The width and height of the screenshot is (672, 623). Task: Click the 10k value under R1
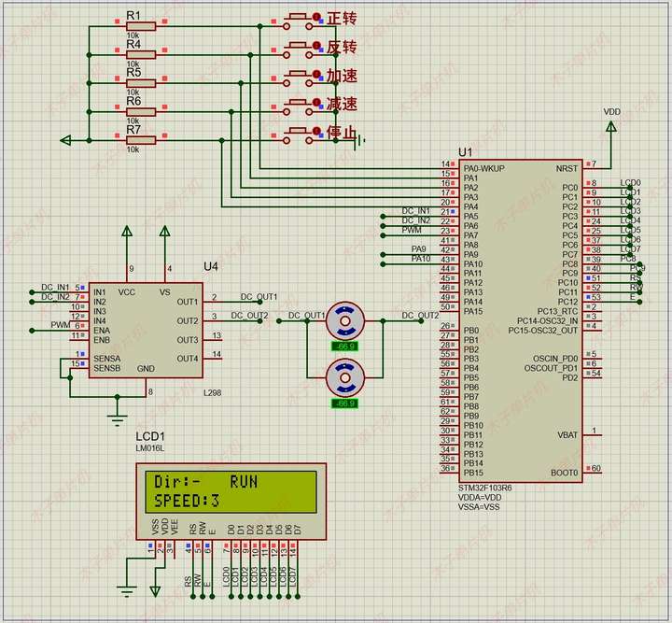tap(133, 35)
